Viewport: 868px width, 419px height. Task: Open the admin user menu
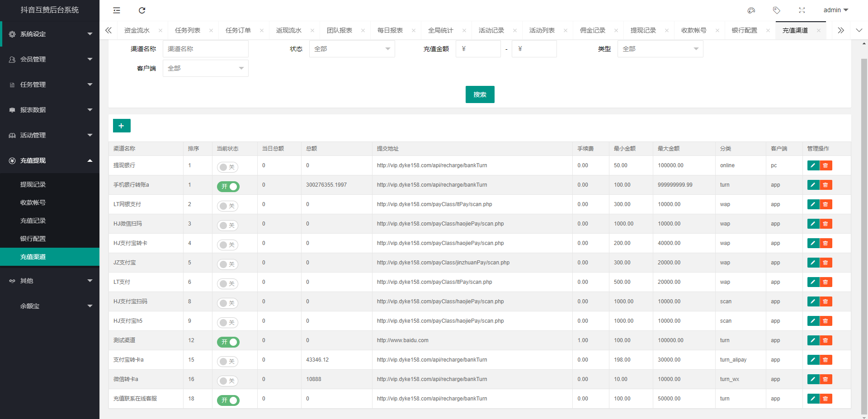(x=835, y=10)
